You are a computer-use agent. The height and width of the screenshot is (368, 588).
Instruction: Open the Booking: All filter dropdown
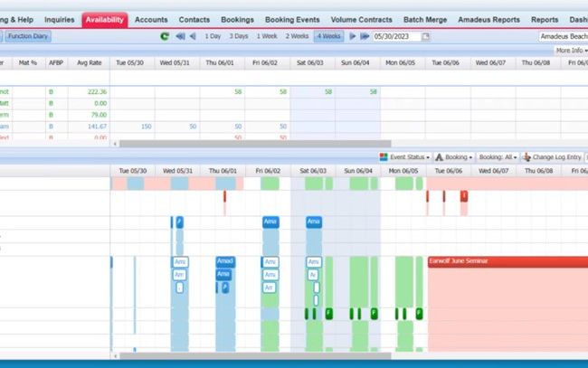point(498,157)
